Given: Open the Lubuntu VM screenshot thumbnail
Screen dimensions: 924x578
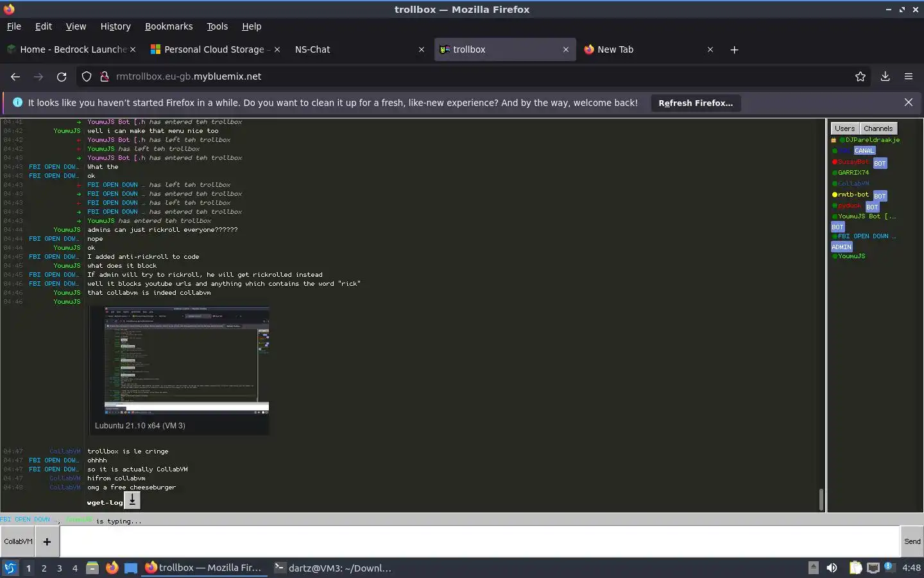Looking at the screenshot, I should point(187,361).
